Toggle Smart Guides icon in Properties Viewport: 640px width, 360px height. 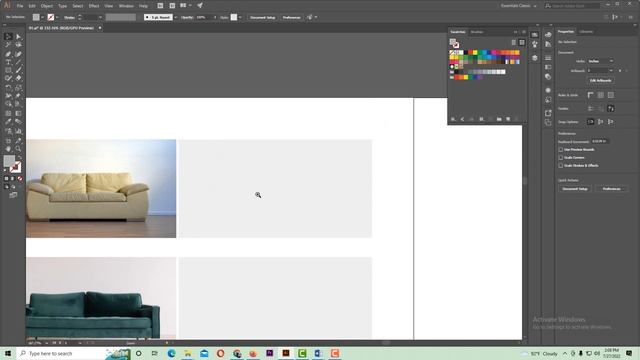611,109
